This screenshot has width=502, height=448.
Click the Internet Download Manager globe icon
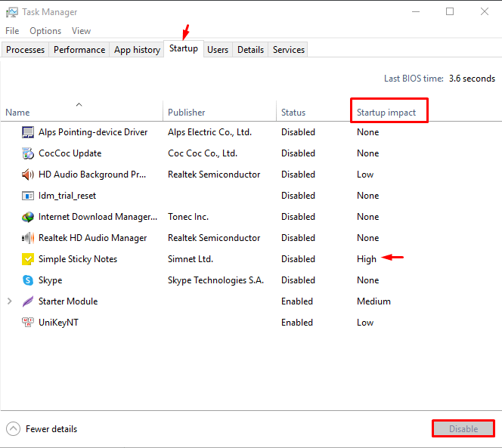[28, 217]
